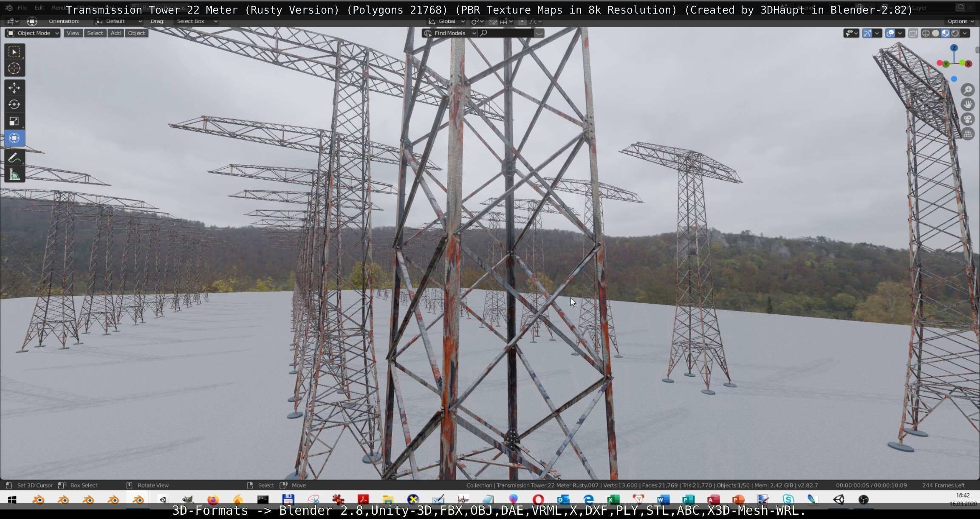This screenshot has width=980, height=519.
Task: Open the View menu
Action: coord(73,33)
